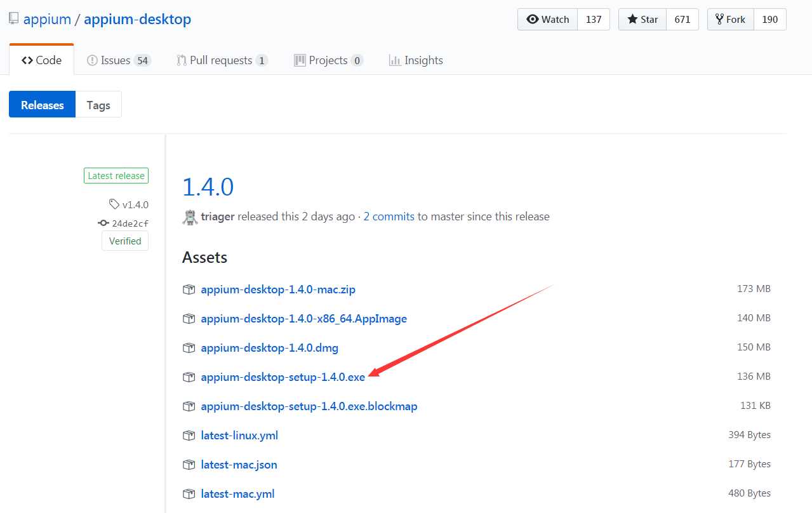The height and width of the screenshot is (513, 812).
Task: Click package icon beside latest-mac.json
Action: coord(189,465)
